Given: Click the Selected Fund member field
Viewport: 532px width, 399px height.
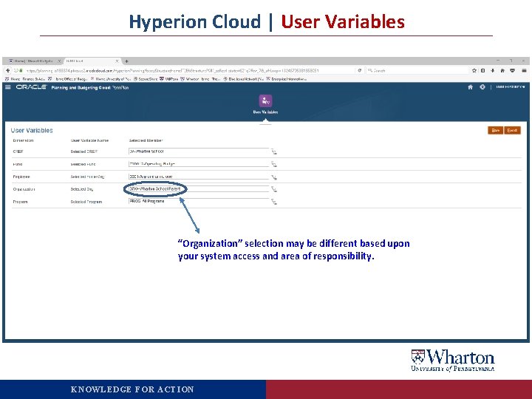Looking at the screenshot, I should (199, 164).
